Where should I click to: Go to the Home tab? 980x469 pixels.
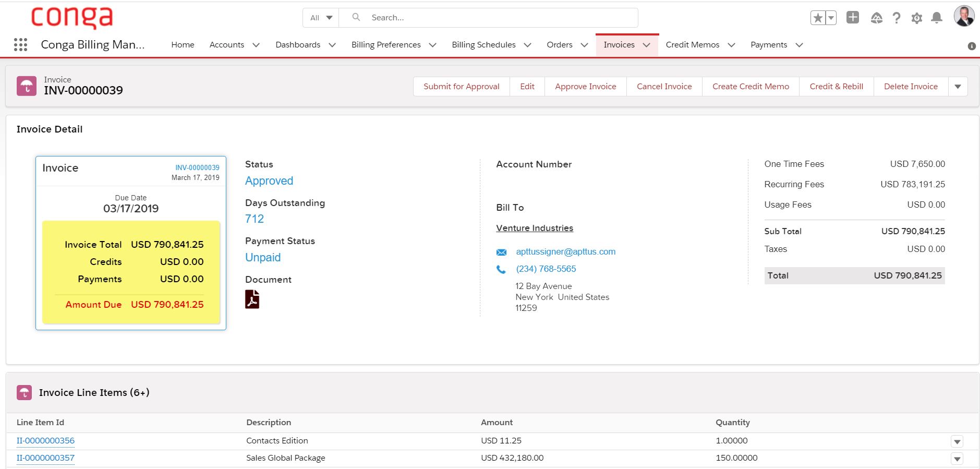(x=183, y=45)
